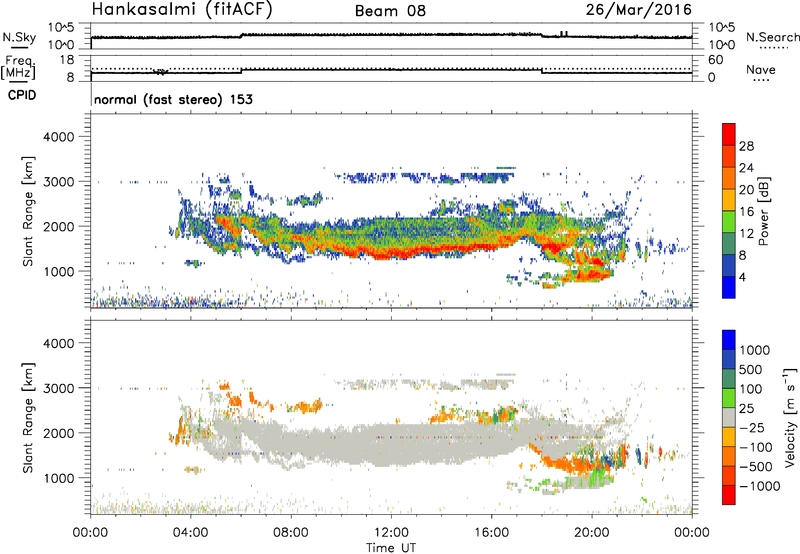Click the 'Time UT' axis title
This screenshot has height=554, width=800.
391,548
